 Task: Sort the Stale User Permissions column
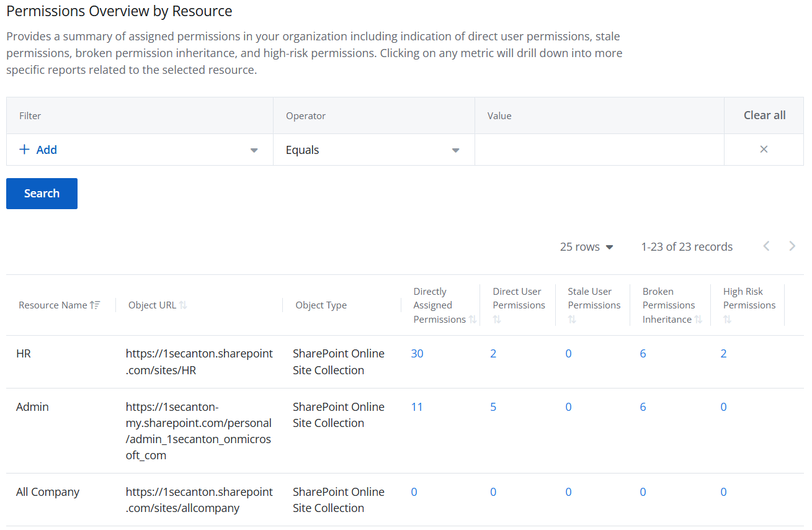coord(572,320)
